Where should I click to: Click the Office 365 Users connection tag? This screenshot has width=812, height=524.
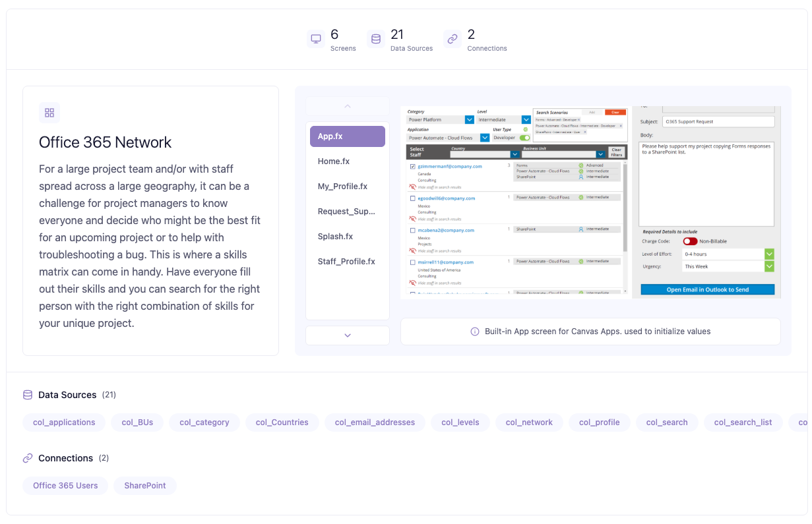[65, 486]
